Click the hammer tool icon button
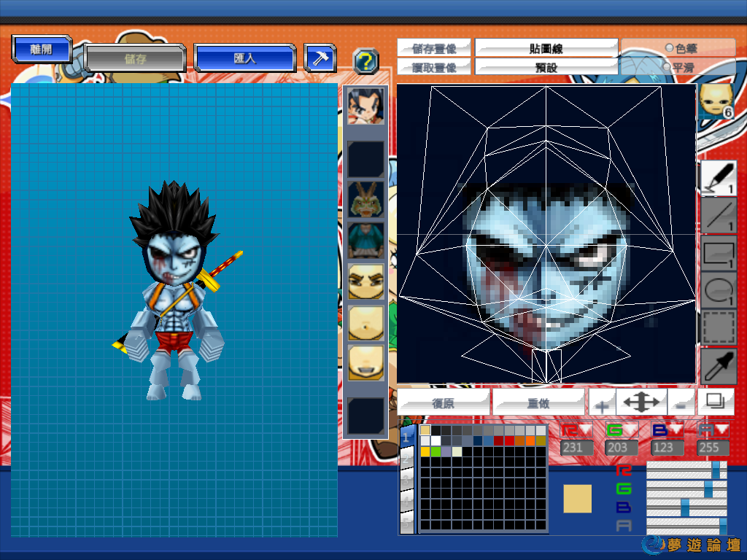The width and height of the screenshot is (747, 560). [320, 58]
